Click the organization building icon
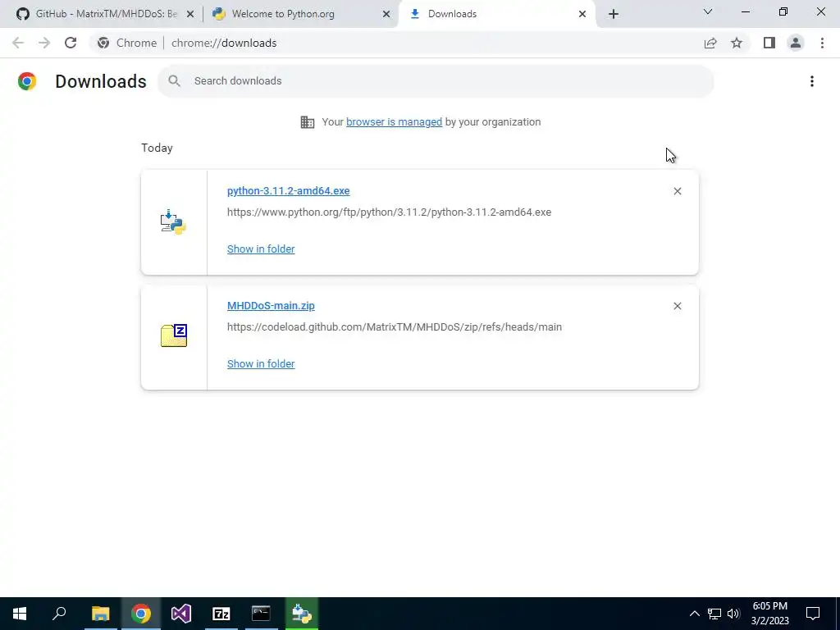The image size is (840, 630). (x=308, y=122)
